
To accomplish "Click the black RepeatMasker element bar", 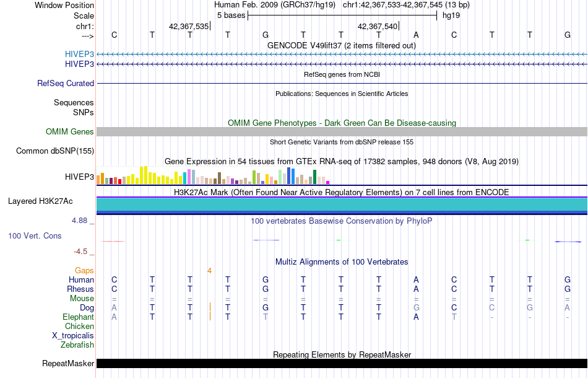I will coord(342,363).
